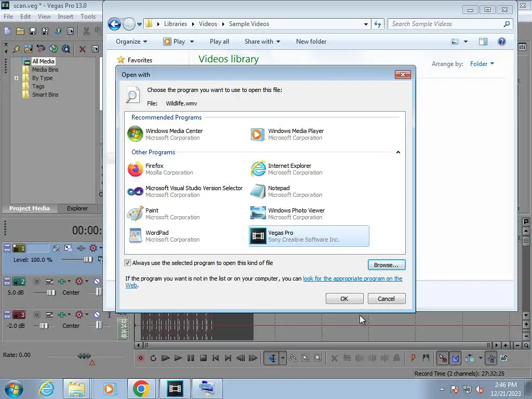Click Play all in Explorer toolbar
The height and width of the screenshot is (399, 532).
[219, 42]
